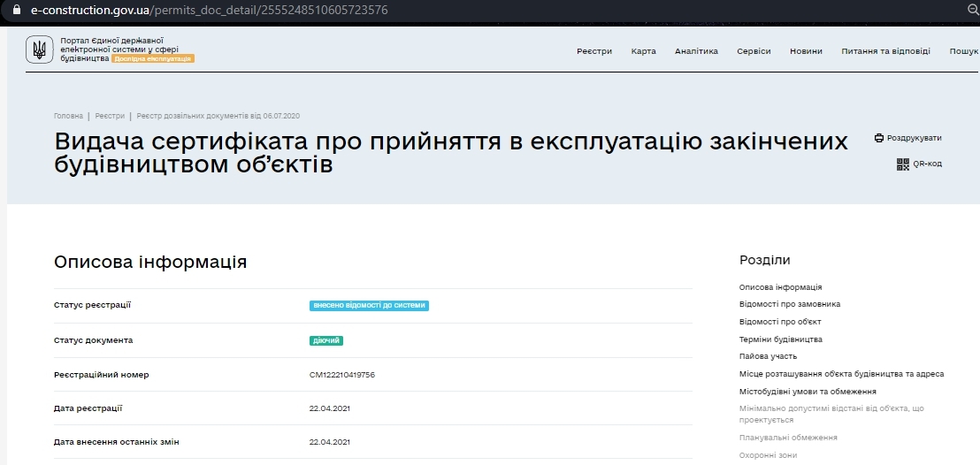The width and height of the screenshot is (980, 465).
Task: Click the Дата внесення останніх змін value
Action: click(329, 442)
